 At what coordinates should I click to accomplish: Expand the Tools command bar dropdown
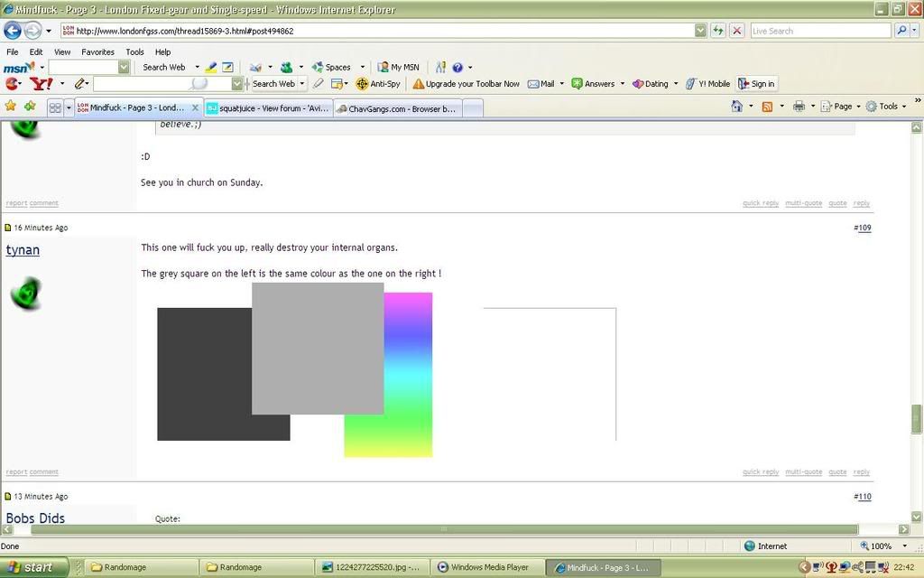(x=888, y=107)
